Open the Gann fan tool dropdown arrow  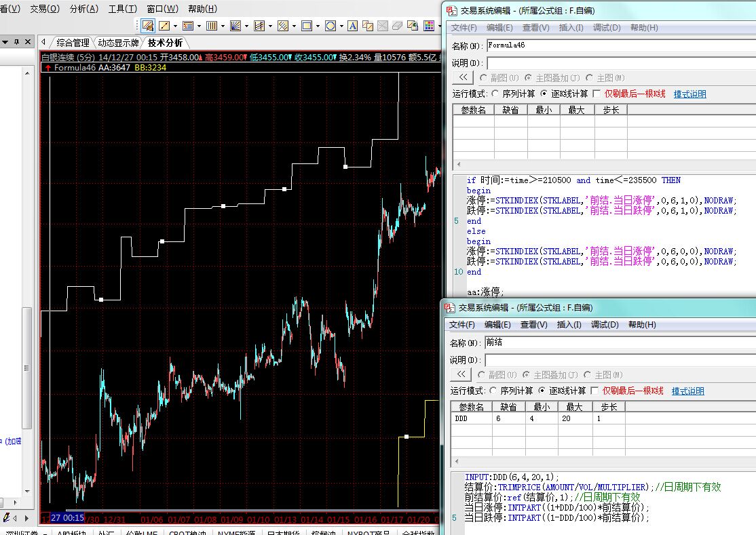click(246, 26)
